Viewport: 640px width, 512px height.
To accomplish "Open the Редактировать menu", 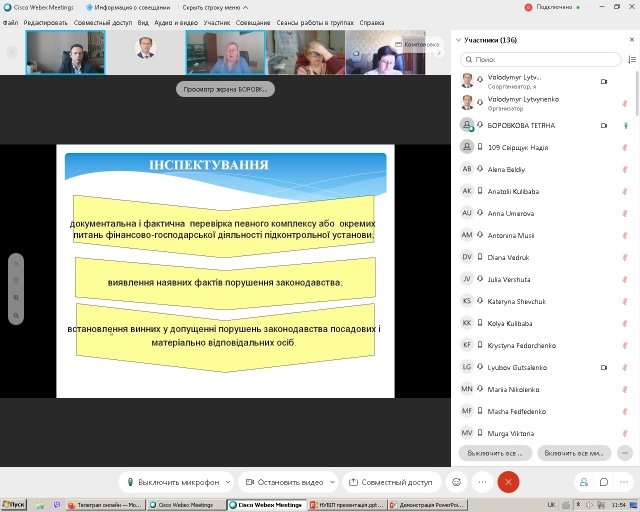I will [46, 22].
